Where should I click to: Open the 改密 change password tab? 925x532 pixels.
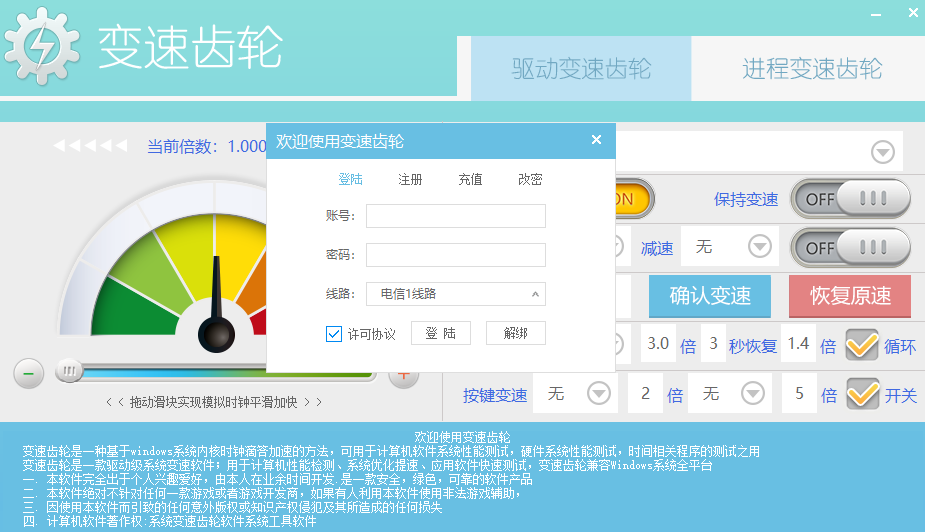tap(530, 179)
